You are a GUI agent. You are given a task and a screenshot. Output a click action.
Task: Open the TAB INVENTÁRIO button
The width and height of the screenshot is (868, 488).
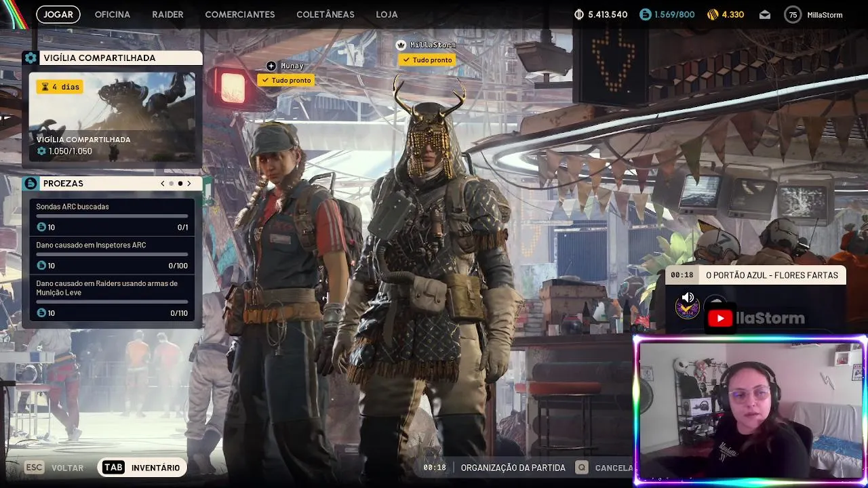(x=142, y=468)
